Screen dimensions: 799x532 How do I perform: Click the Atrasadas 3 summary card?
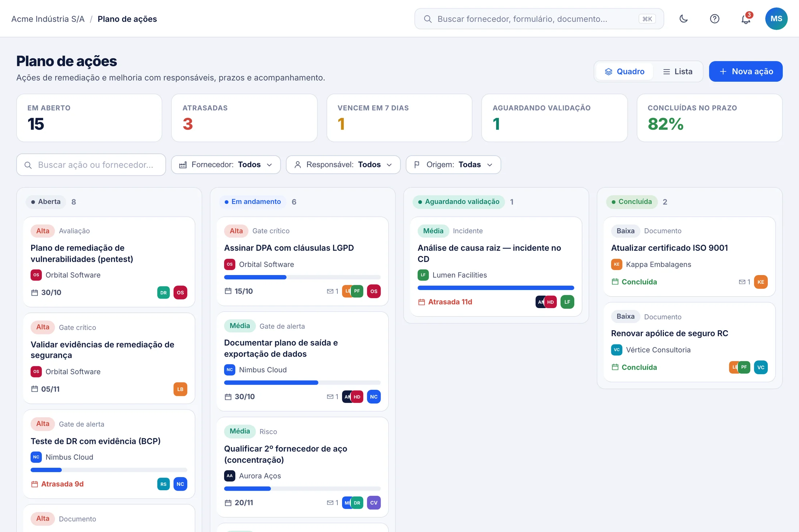pyautogui.click(x=244, y=118)
